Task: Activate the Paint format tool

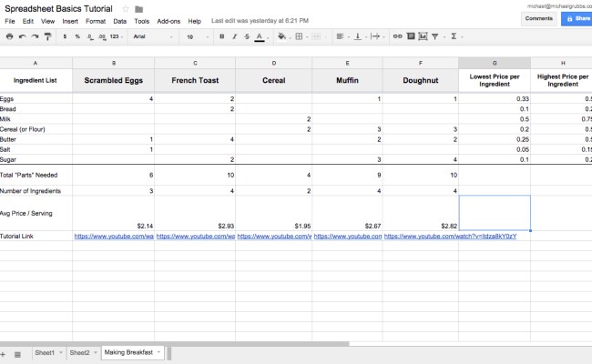Action: pos(47,36)
